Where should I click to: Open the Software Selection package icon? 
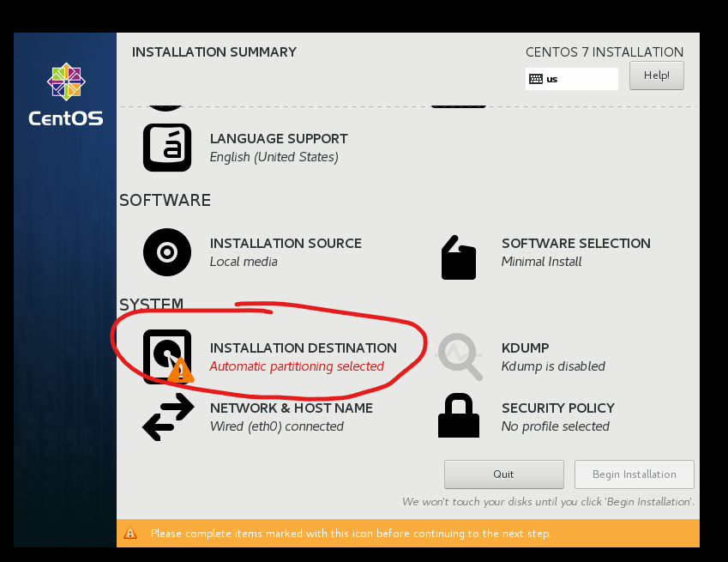point(459,257)
